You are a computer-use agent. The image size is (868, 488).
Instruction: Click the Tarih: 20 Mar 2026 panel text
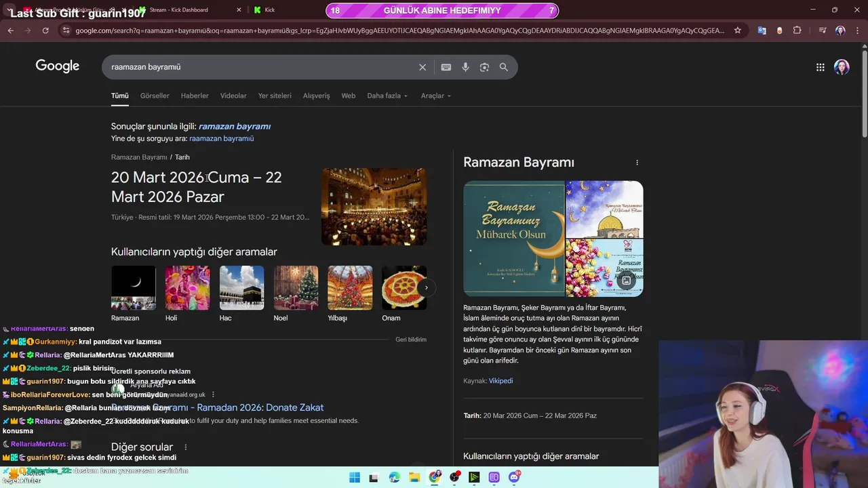click(x=530, y=415)
